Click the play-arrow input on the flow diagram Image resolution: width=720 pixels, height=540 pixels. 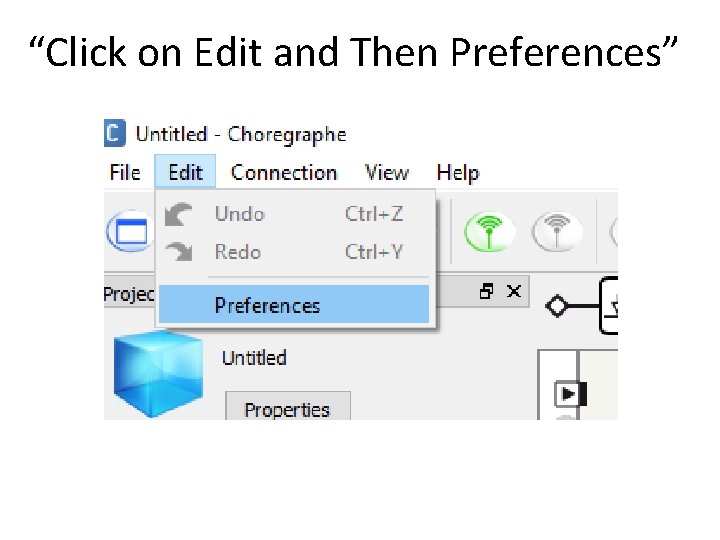pos(567,394)
